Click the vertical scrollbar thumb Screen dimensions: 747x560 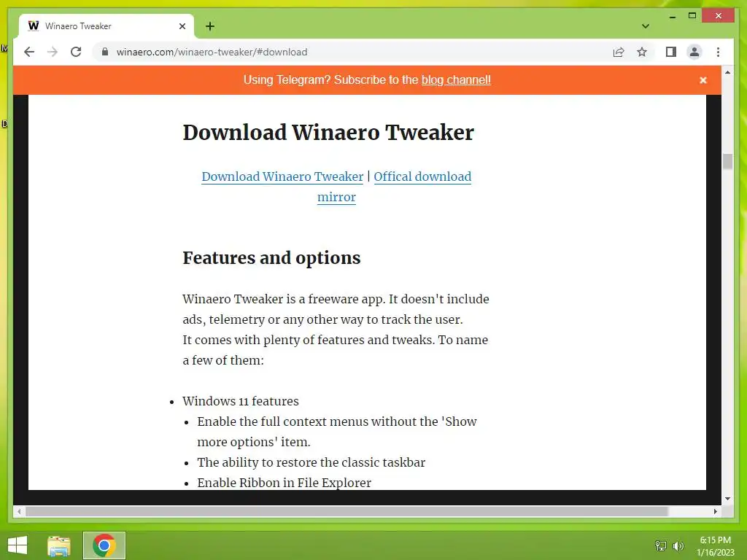click(x=727, y=161)
